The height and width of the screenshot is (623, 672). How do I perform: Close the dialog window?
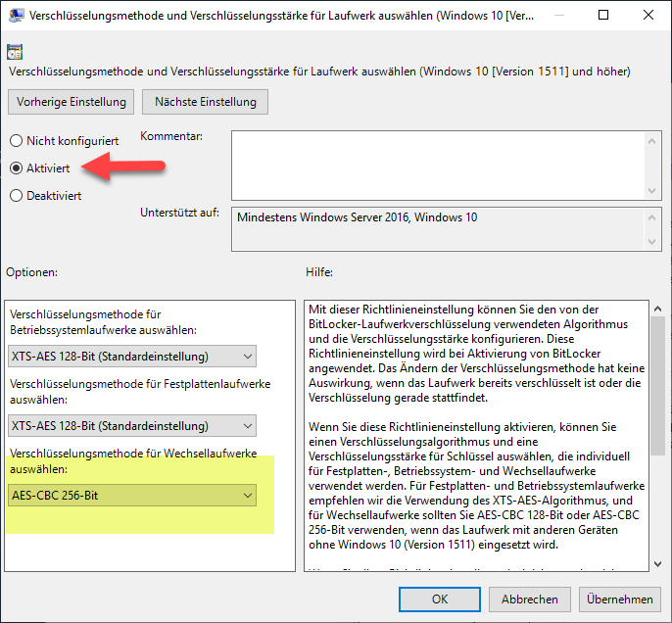[648, 15]
